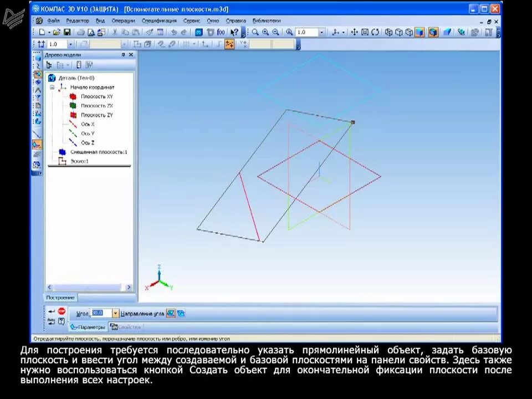
Task: Toggle the highlighted snap icon in current state toolbar
Action: [x=229, y=44]
